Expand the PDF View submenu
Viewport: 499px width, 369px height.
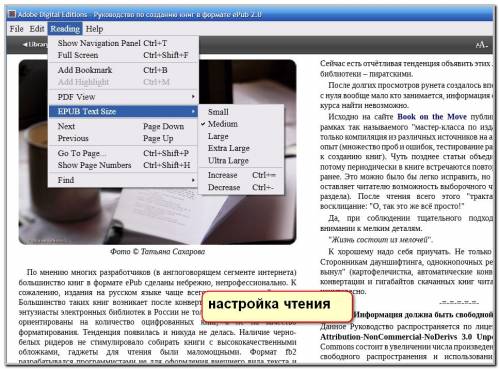pos(124,97)
